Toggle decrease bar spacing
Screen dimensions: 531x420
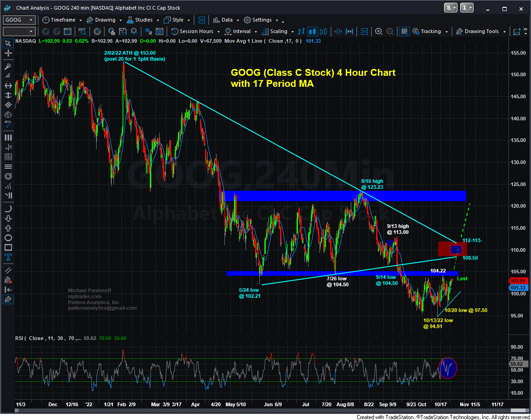tap(338, 31)
